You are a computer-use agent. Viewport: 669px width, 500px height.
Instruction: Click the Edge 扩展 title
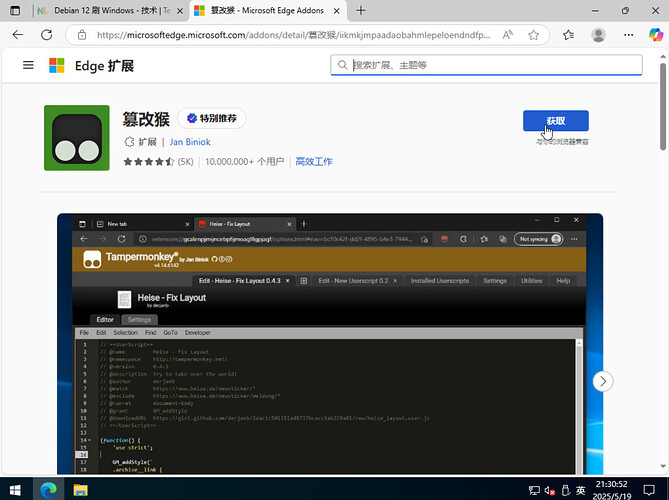(x=105, y=66)
